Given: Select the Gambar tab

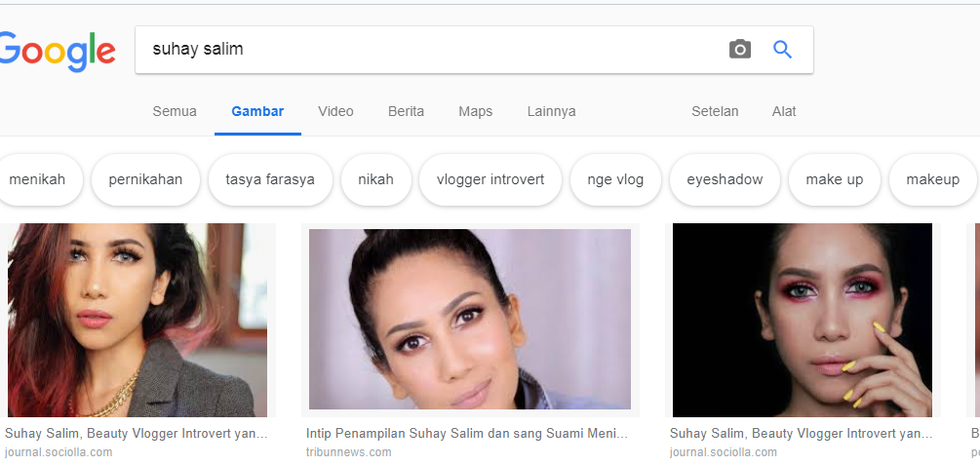Looking at the screenshot, I should point(257,111).
